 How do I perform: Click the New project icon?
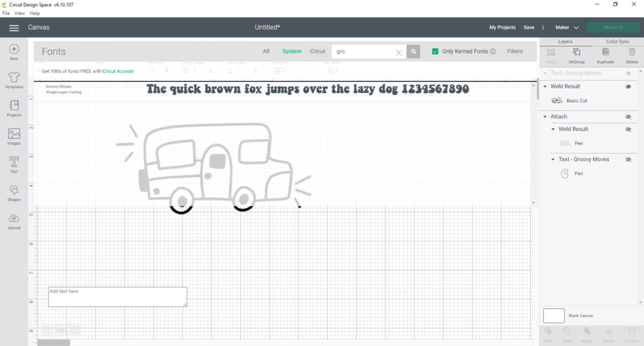(x=14, y=49)
